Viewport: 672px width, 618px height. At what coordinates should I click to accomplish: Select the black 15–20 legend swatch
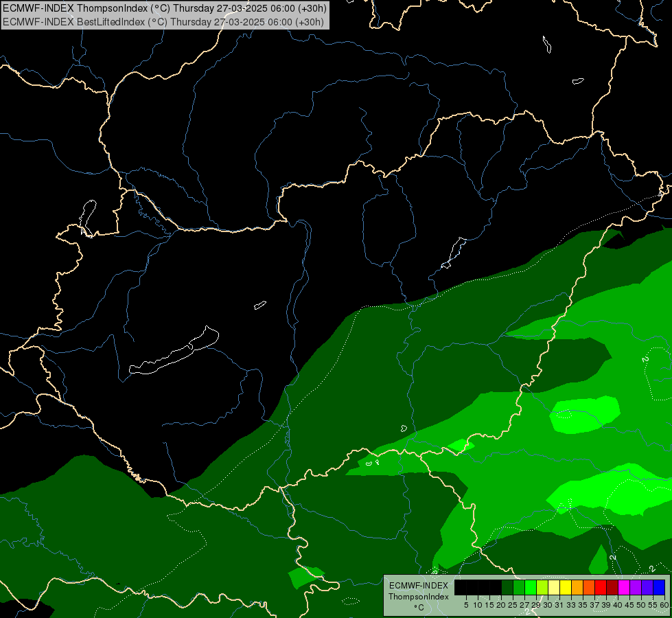496,587
